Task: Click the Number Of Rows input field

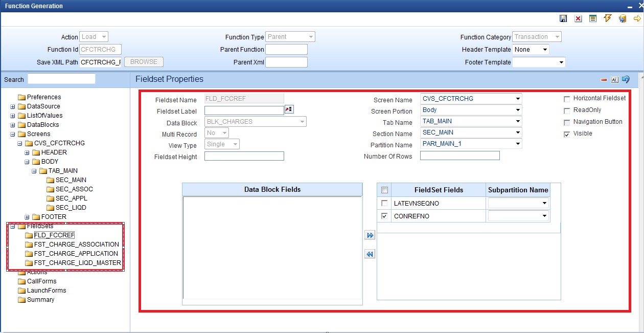Action: tap(460, 156)
